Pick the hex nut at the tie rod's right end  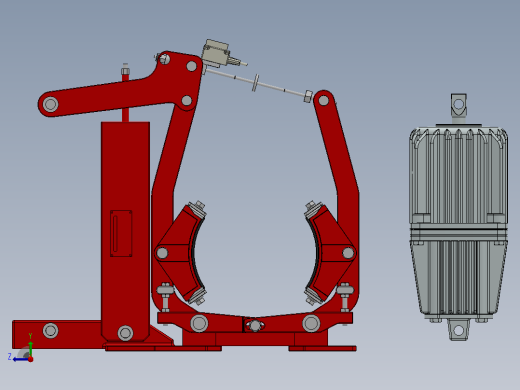click(308, 96)
